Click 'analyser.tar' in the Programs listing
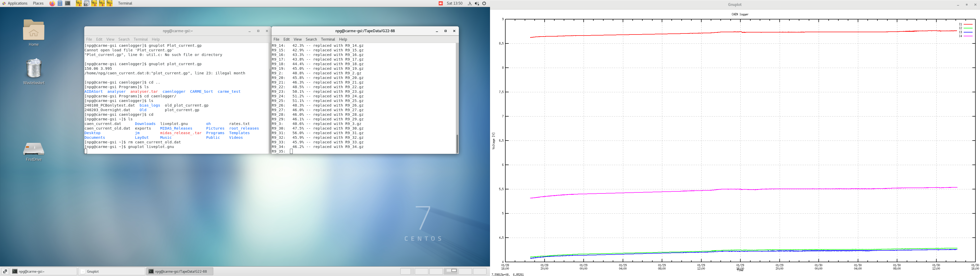 click(x=144, y=91)
